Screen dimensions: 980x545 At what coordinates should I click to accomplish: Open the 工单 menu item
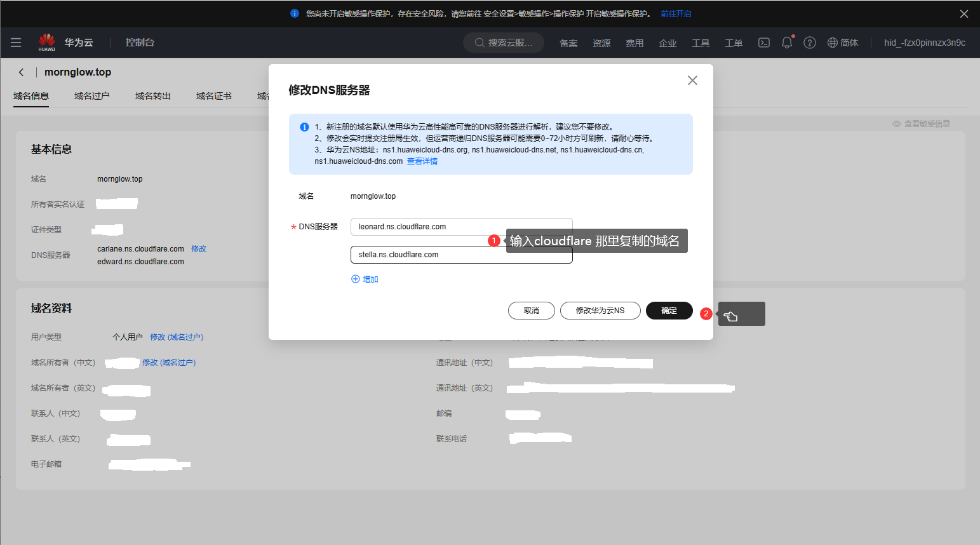point(734,43)
